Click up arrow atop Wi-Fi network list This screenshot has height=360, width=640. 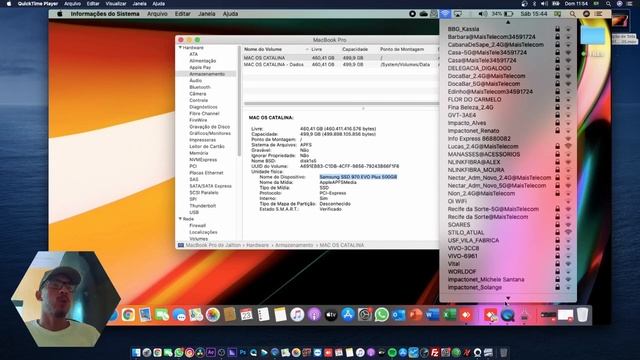click(508, 22)
